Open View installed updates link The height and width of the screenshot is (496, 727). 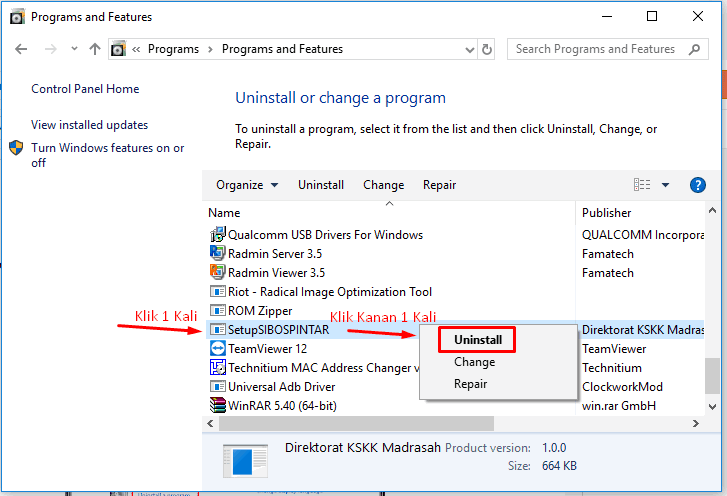(x=89, y=125)
